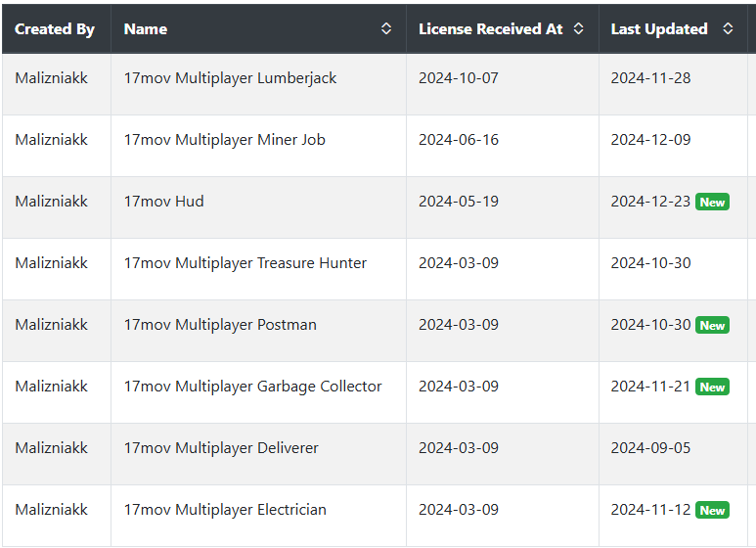Click Last Updated header label
The height and width of the screenshot is (548, 756).
pos(659,29)
